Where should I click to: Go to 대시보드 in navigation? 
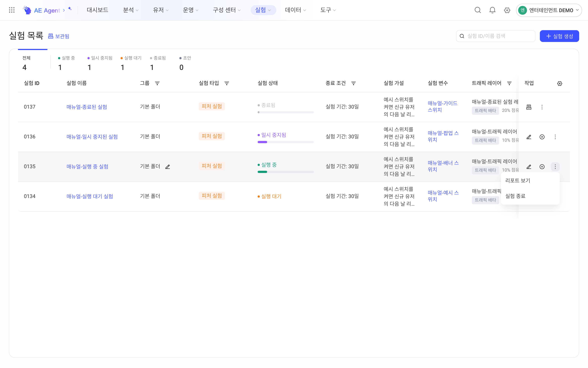[97, 10]
